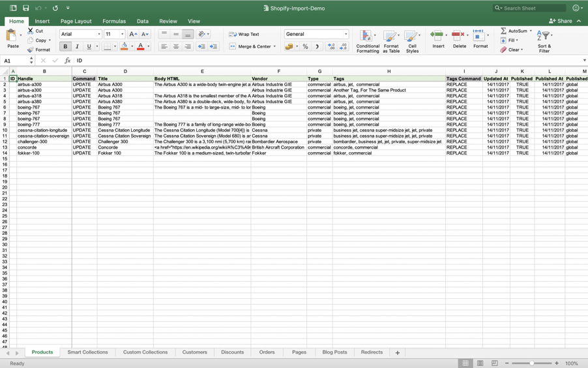Expand Merge & Center options arrow
This screenshot has height=368, width=588.
275,46
